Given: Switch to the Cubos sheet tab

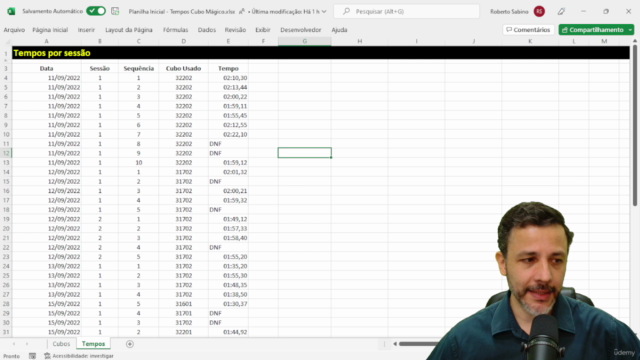Looking at the screenshot, I should coord(61,344).
